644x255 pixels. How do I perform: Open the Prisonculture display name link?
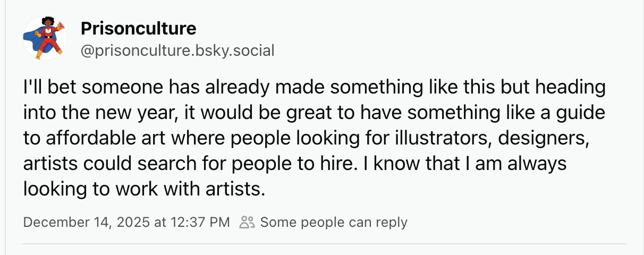pos(138,28)
